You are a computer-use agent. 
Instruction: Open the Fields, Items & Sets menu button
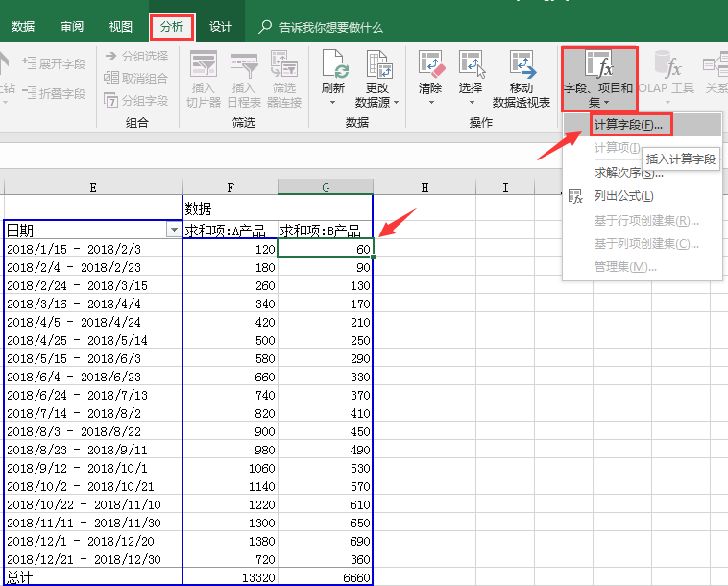598,79
